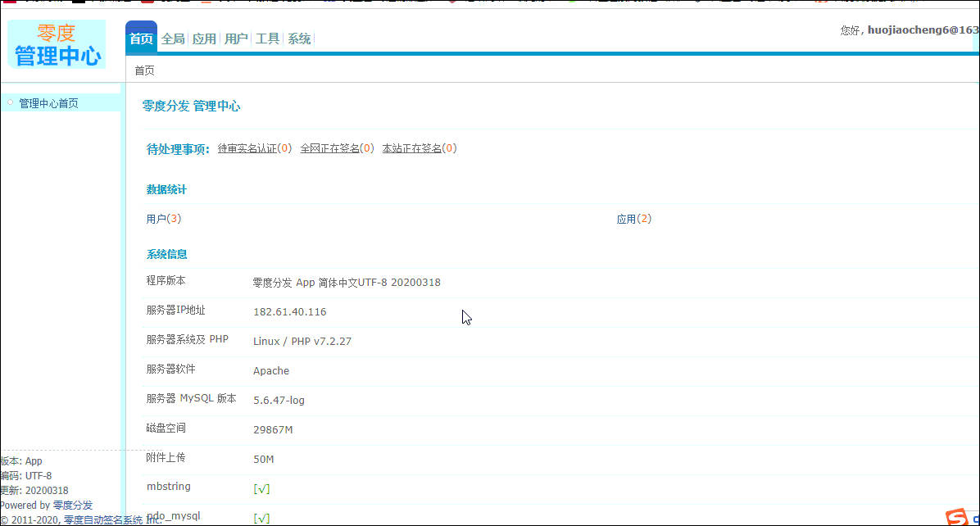Click the MySQL version 5.6.47-log value

click(279, 400)
